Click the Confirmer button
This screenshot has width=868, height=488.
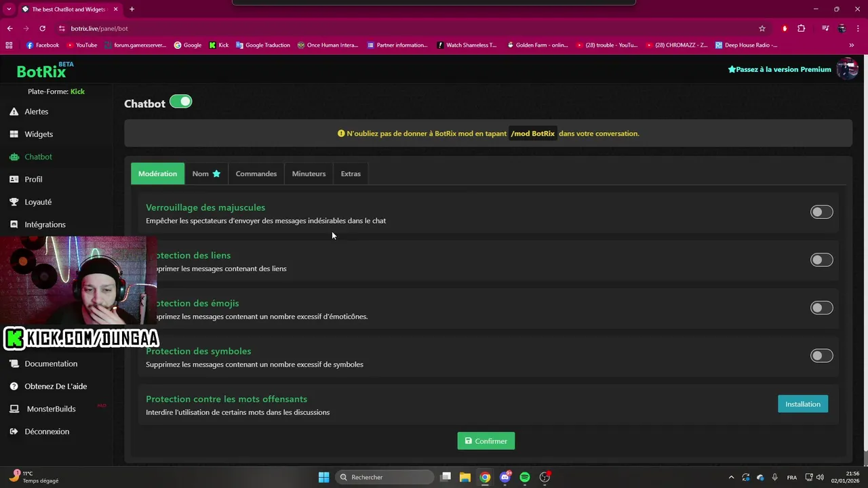486,441
